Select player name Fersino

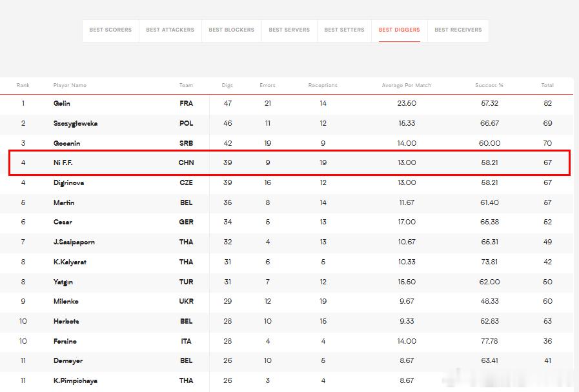point(65,341)
